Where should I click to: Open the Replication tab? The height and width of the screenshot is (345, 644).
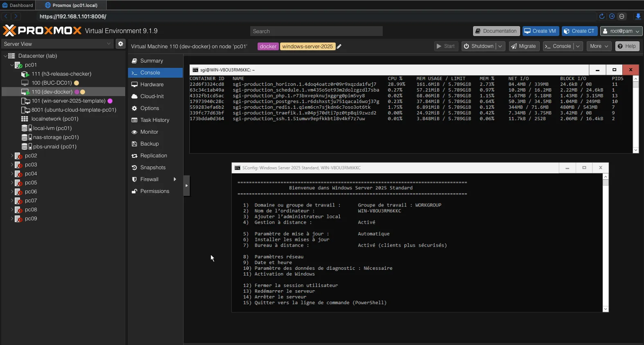[x=155, y=156]
